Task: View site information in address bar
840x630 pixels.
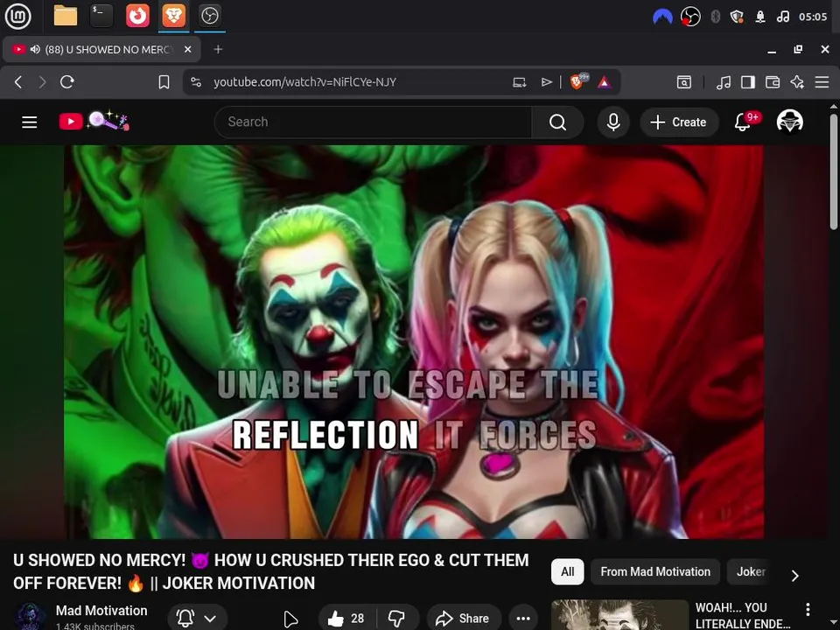Action: [x=196, y=82]
